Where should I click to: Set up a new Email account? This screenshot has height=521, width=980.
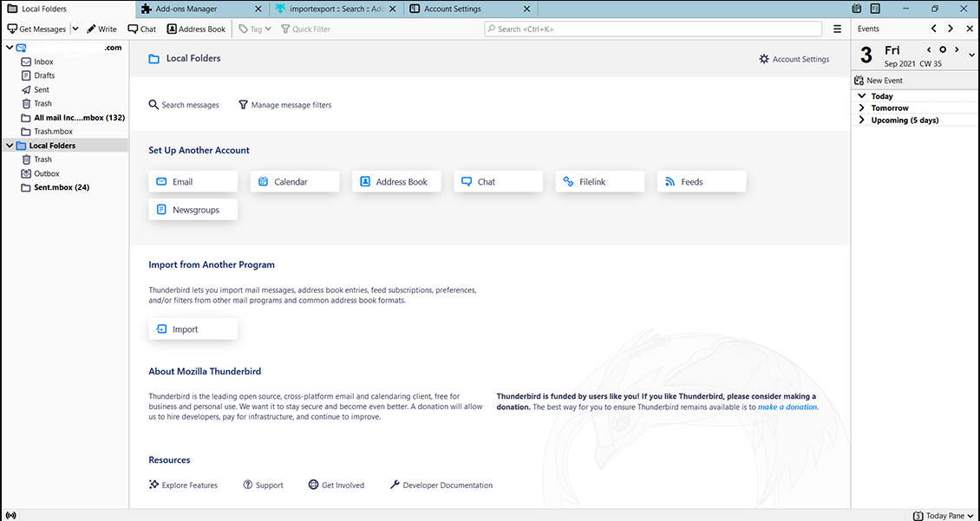(193, 182)
